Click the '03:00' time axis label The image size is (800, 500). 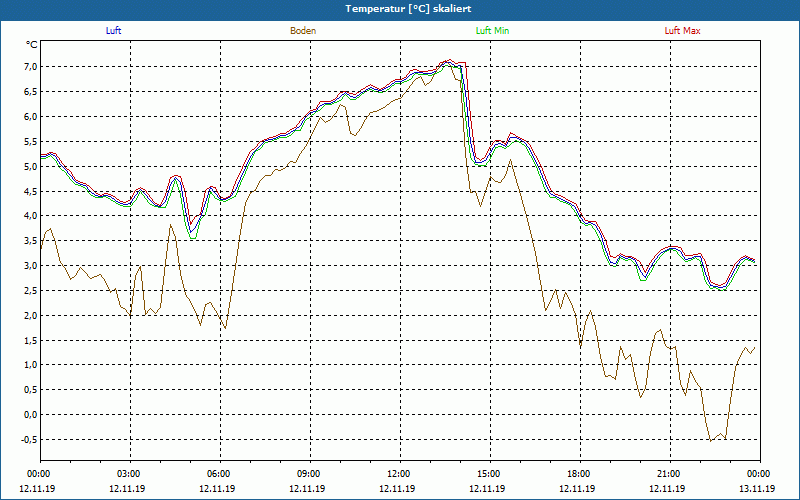[x=128, y=473]
